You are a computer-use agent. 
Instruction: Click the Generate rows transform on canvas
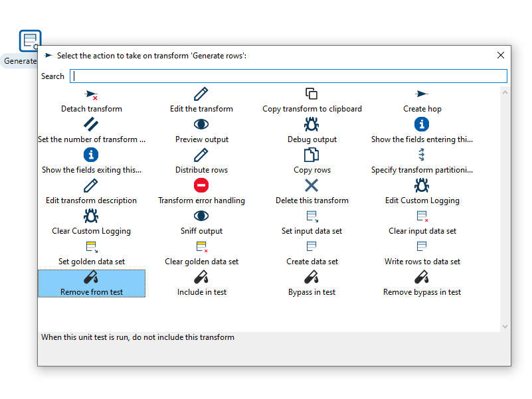tap(31, 41)
